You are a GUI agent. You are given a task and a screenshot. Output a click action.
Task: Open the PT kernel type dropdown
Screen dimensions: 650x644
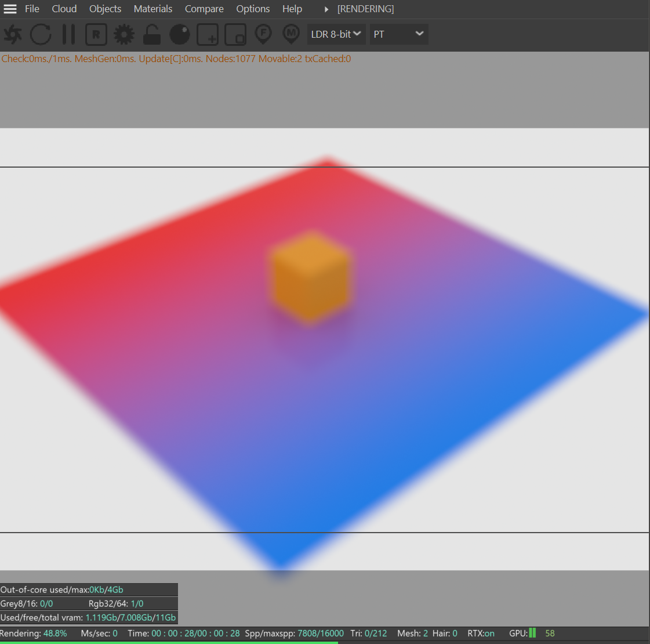pyautogui.click(x=399, y=34)
